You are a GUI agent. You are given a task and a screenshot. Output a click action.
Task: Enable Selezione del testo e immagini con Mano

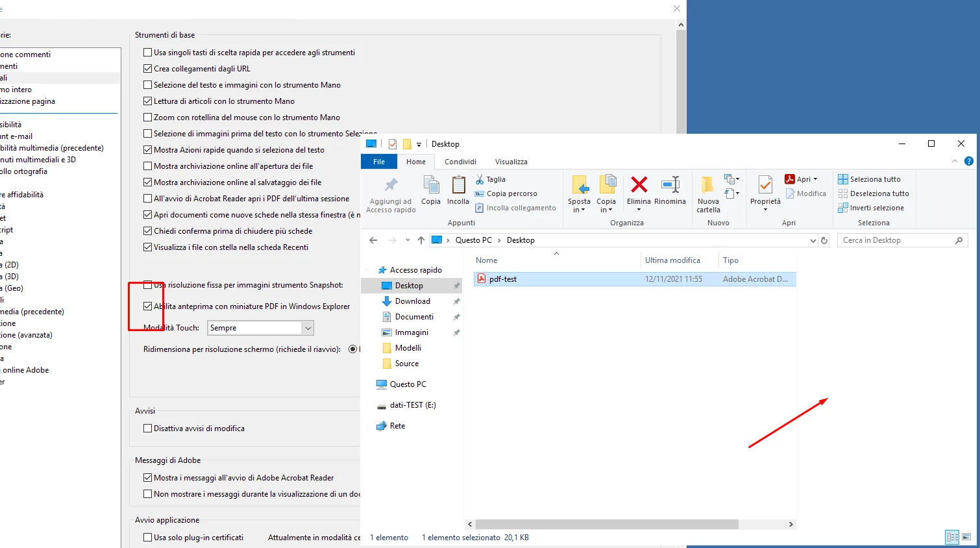coord(148,85)
